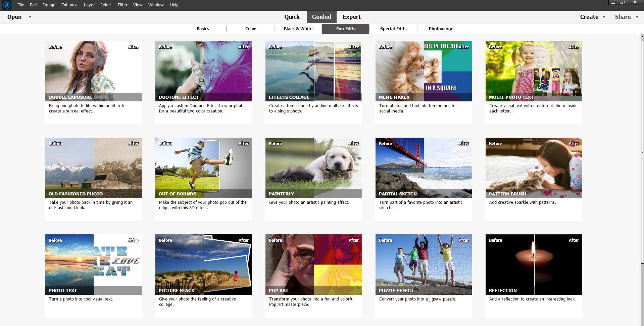This screenshot has width=644, height=326.
Task: Switch to Quick mode
Action: point(292,17)
